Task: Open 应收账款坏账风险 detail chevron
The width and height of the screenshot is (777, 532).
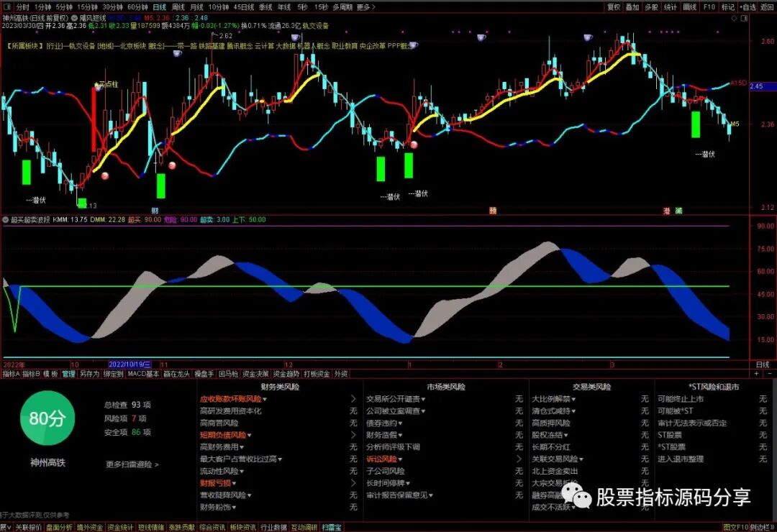Action: (x=353, y=399)
